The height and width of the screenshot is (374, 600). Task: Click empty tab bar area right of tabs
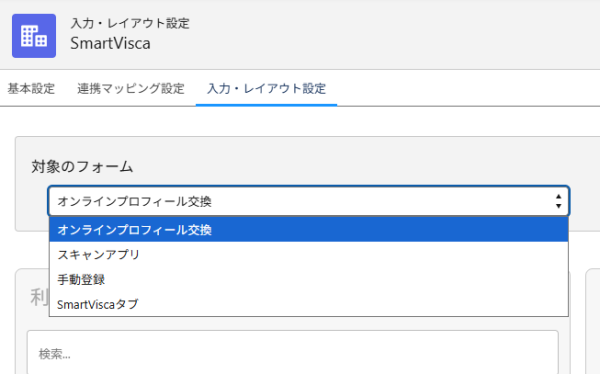[468, 88]
